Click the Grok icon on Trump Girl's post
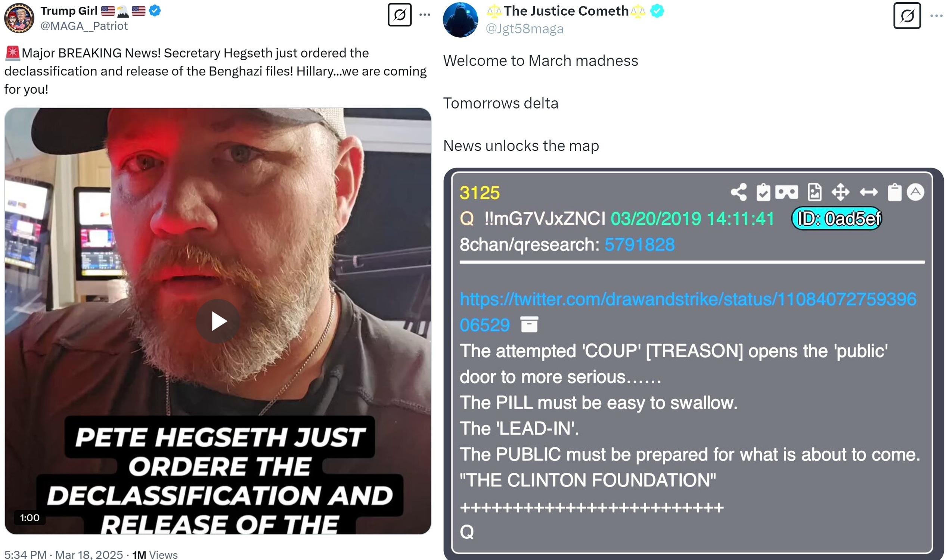 400,15
